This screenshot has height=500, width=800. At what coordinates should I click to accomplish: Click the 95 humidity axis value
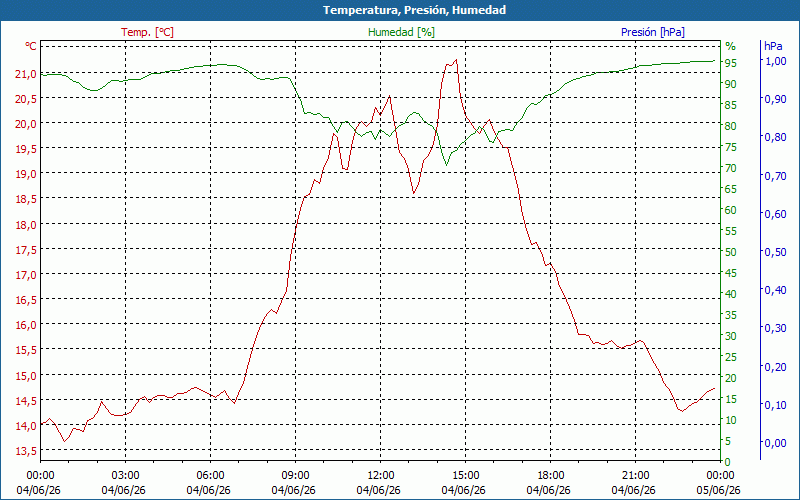pyautogui.click(x=731, y=63)
